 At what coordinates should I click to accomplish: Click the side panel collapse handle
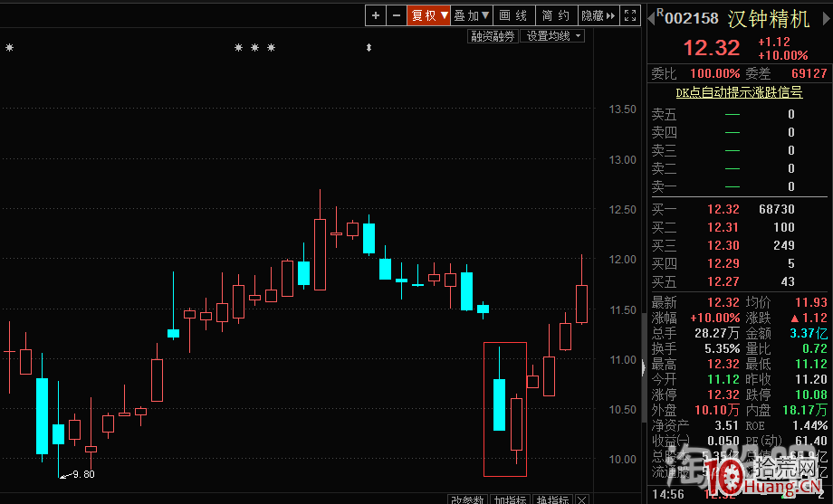[645, 367]
